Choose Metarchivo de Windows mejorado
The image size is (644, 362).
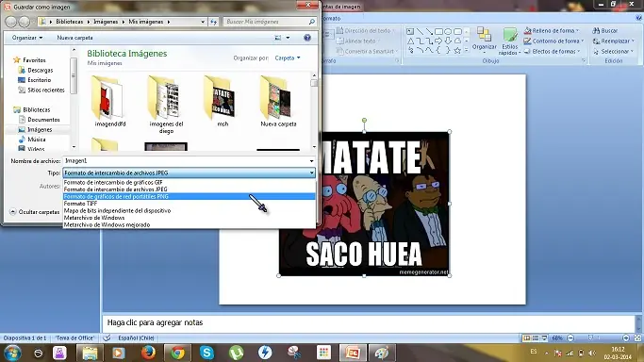tap(189, 225)
